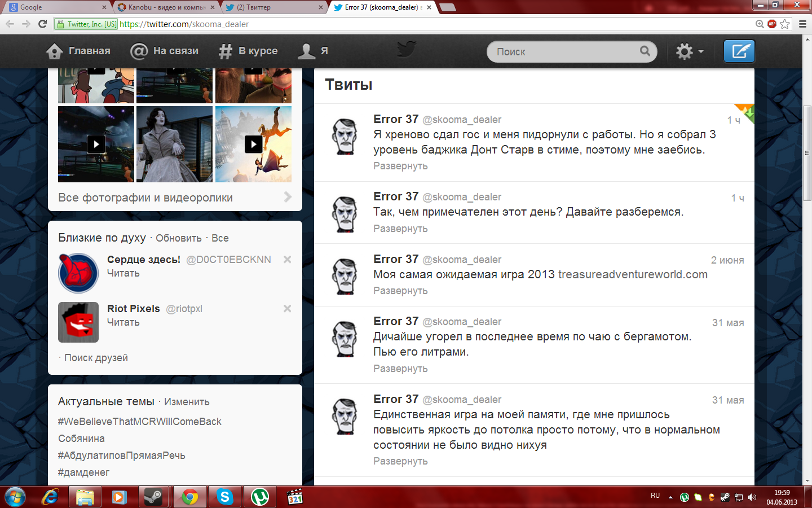Open the На связи connect tab
The width and height of the screenshot is (812, 508).
164,51
